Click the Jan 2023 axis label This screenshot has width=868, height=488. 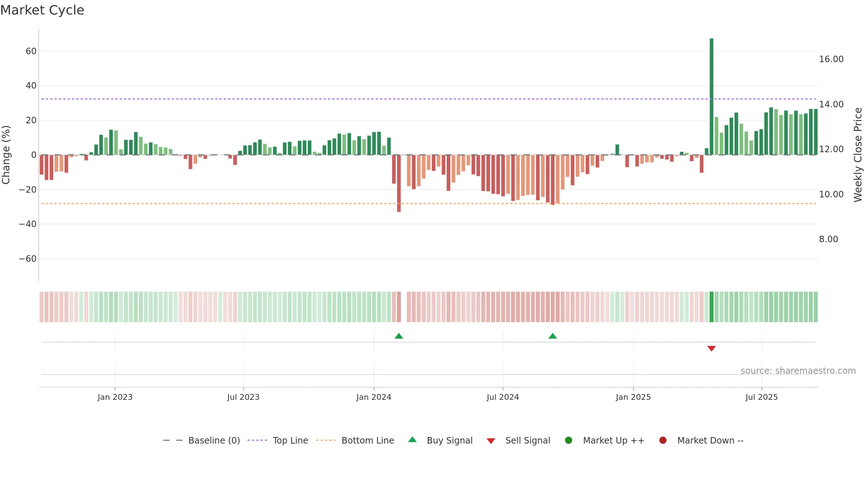tap(115, 397)
